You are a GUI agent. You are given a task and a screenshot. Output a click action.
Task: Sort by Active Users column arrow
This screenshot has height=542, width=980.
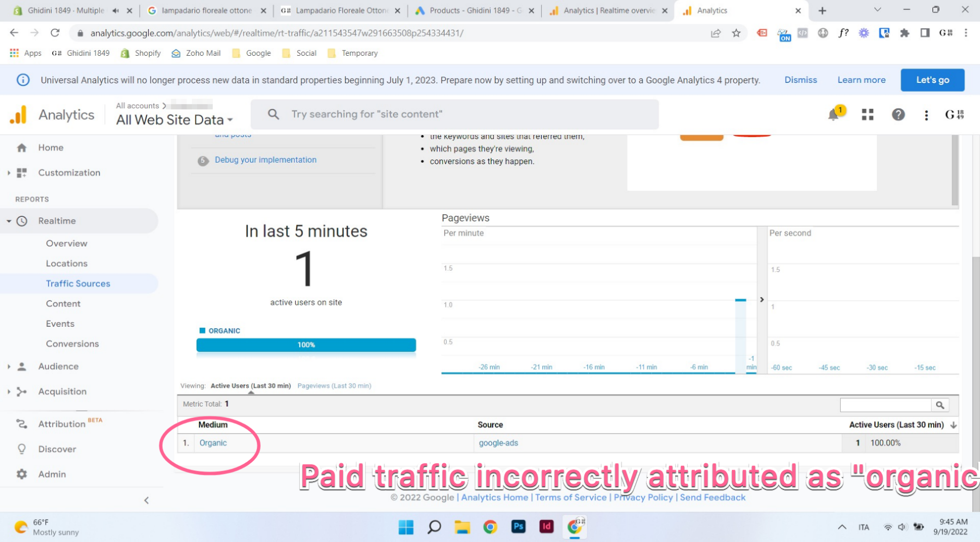[x=953, y=425]
